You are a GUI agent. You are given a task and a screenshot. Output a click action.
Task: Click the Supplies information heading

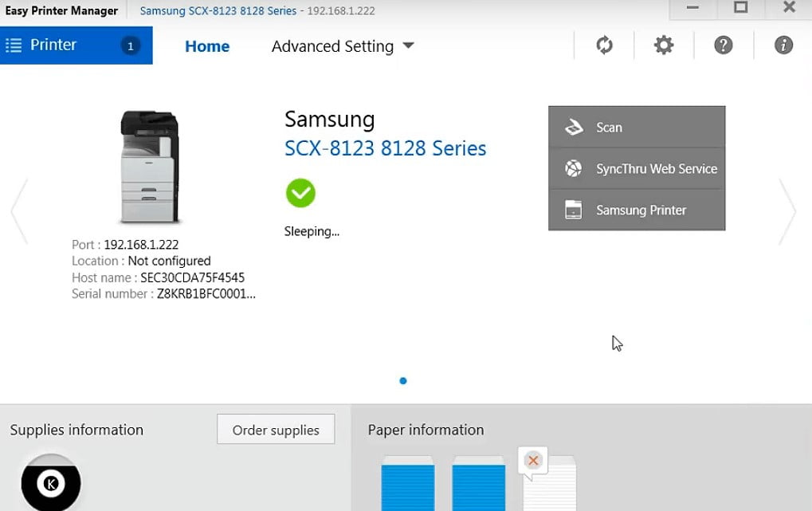click(x=76, y=430)
